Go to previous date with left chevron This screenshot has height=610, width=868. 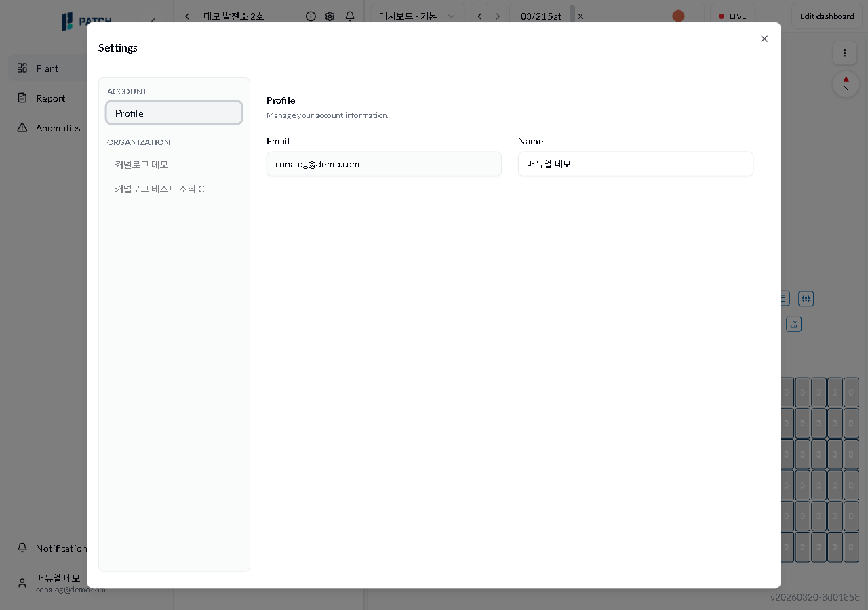(x=479, y=16)
